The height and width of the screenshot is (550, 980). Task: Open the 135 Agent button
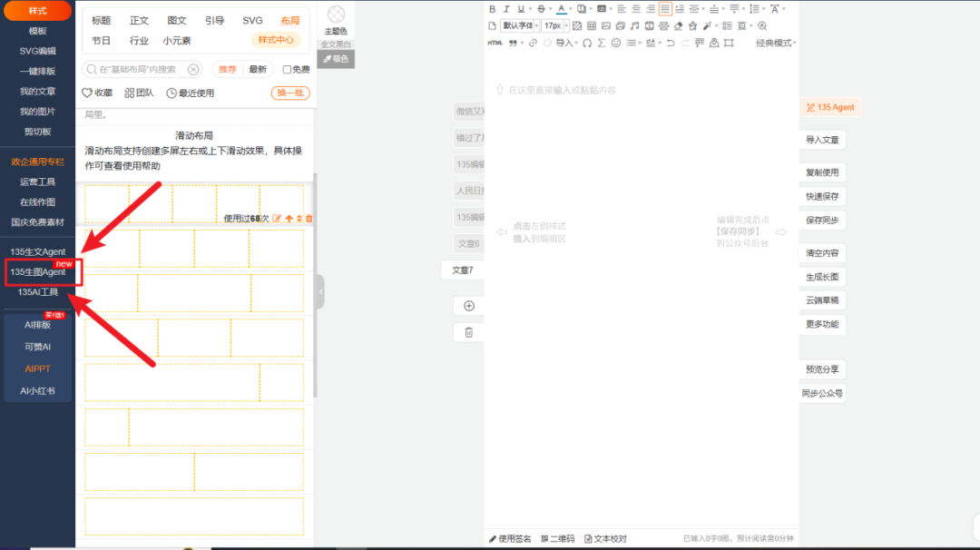tap(830, 107)
